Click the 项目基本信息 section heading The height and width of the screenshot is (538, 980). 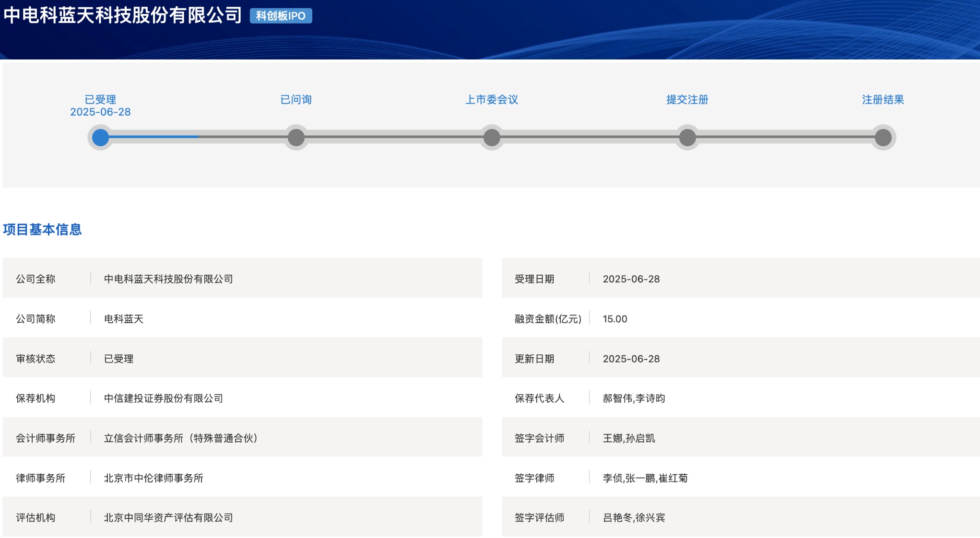42,229
